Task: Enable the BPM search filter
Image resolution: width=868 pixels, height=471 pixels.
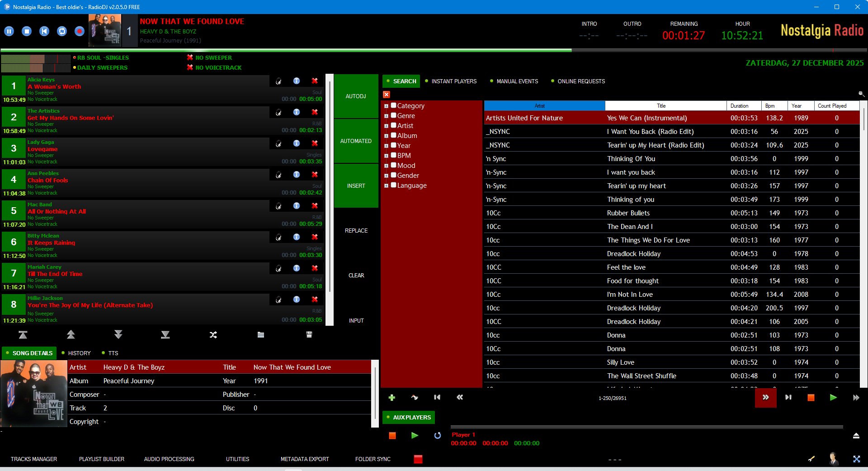Action: (393, 155)
